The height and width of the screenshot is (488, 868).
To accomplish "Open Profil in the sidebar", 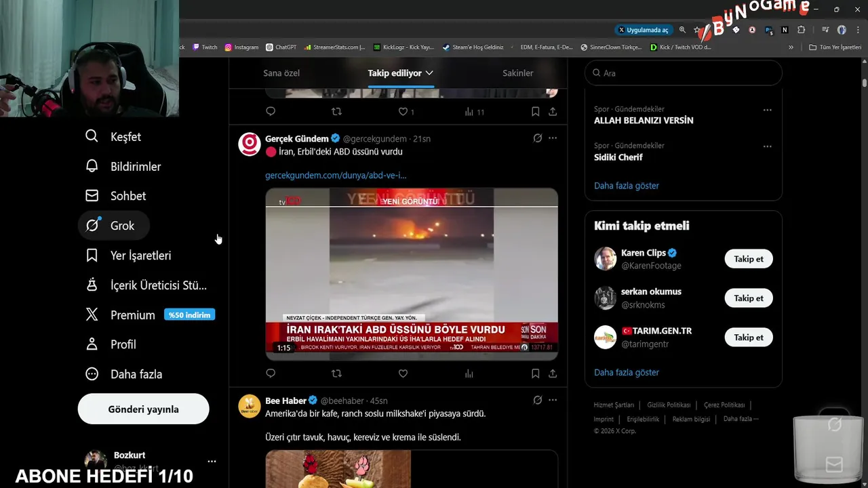I will coord(111,344).
